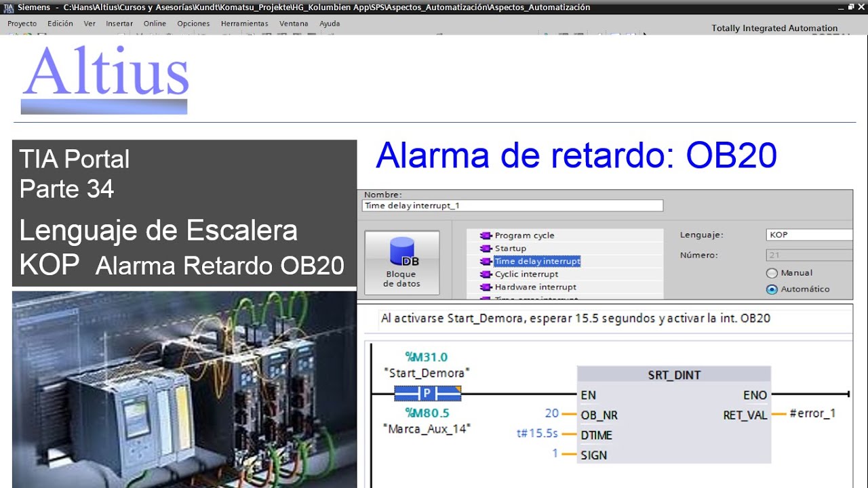Click the %M31.0 address above the contact
Screen dimensions: 868x488
point(426,357)
